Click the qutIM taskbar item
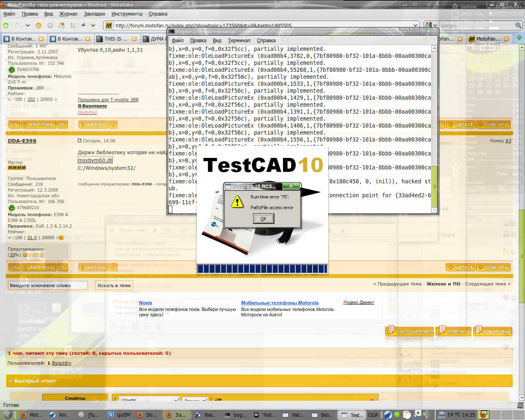 point(119,415)
